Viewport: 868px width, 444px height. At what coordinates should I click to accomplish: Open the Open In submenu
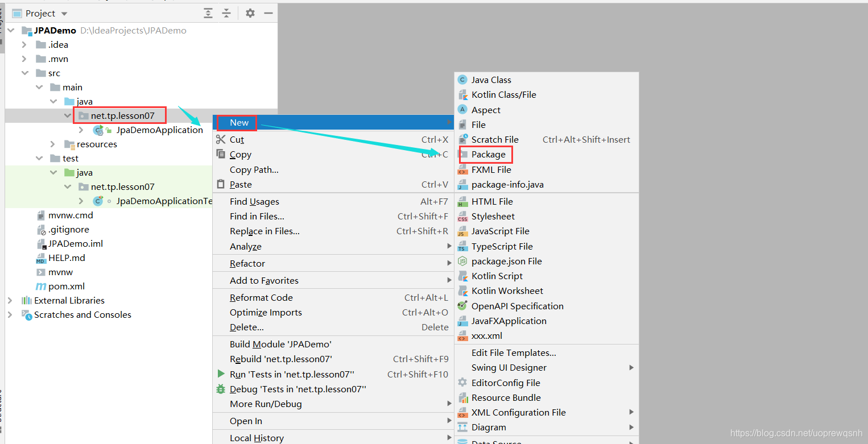333,421
